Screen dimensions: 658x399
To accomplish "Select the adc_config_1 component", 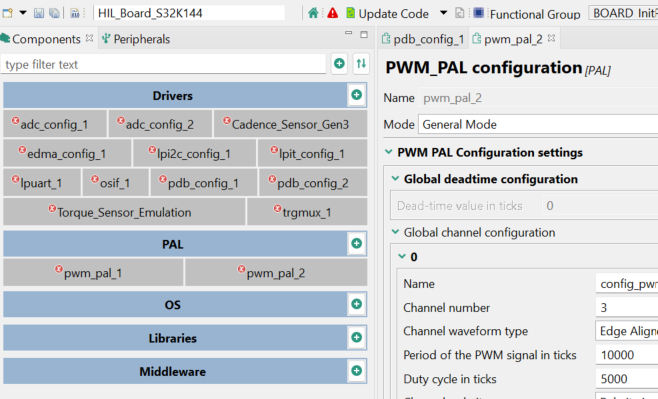I will click(x=55, y=124).
